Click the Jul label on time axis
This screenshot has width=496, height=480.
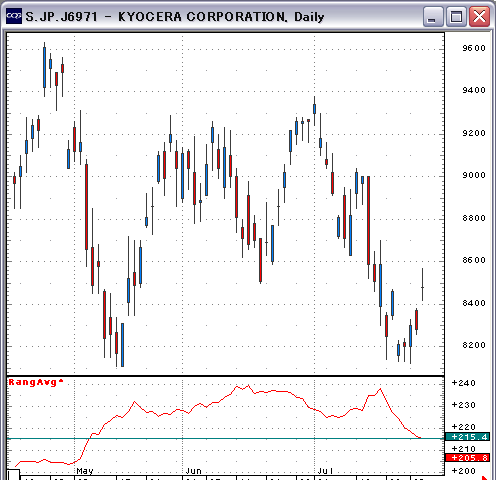coord(325,471)
